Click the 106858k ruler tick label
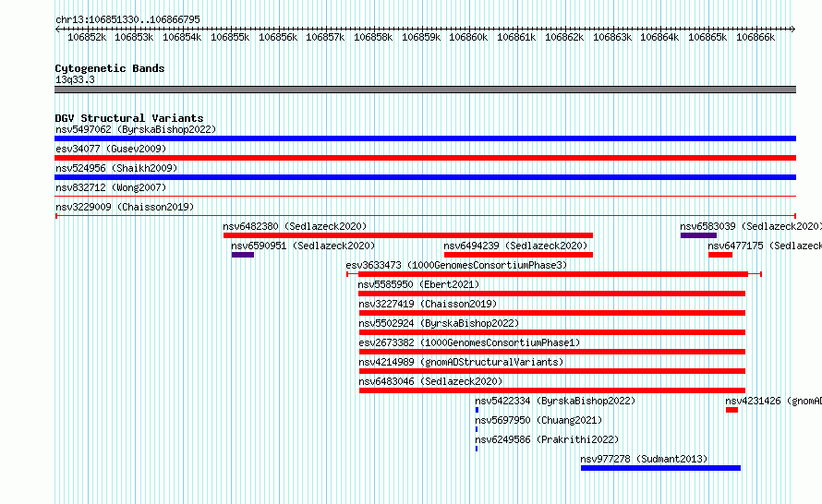 pyautogui.click(x=373, y=37)
